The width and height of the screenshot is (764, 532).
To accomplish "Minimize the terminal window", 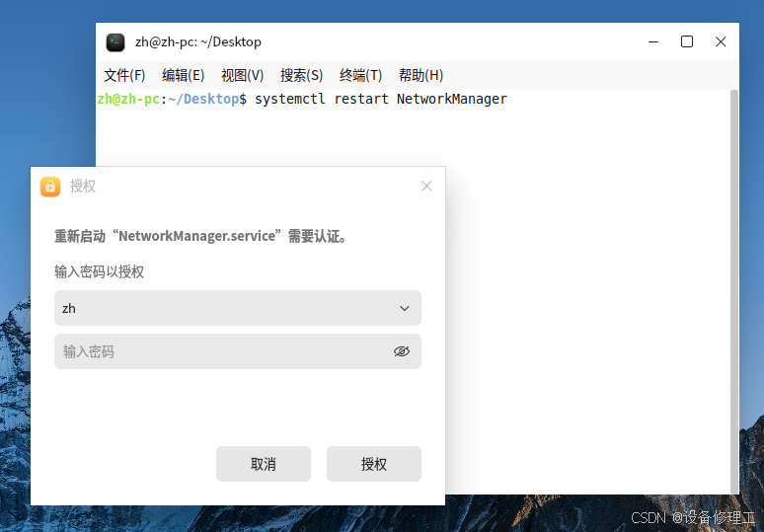I will 653,41.
